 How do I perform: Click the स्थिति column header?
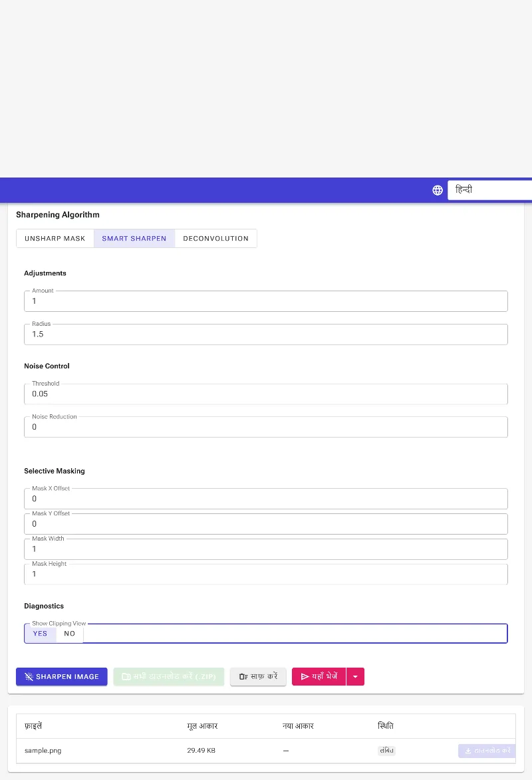pyautogui.click(x=386, y=726)
